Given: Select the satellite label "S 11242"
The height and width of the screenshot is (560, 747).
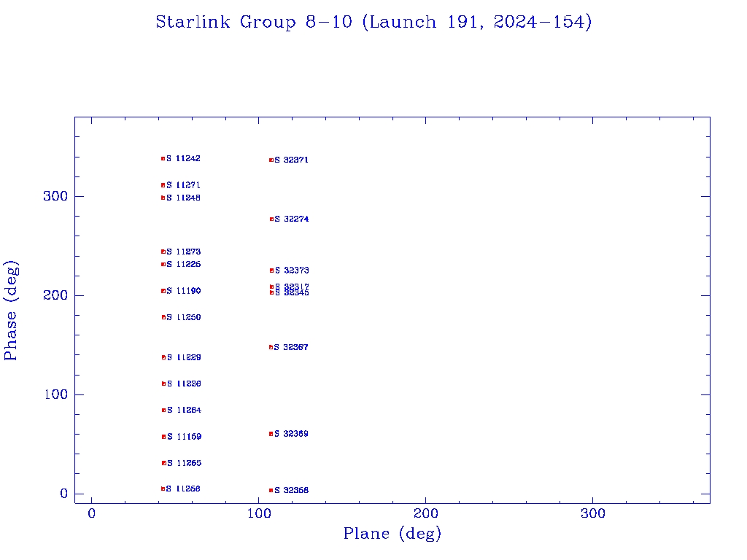Looking at the screenshot, I should point(183,158).
